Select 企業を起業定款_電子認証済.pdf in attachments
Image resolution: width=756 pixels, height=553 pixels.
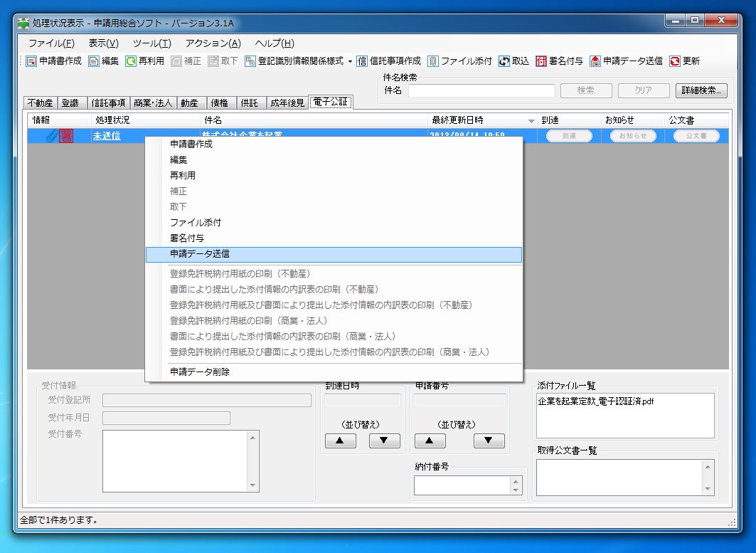click(x=596, y=401)
